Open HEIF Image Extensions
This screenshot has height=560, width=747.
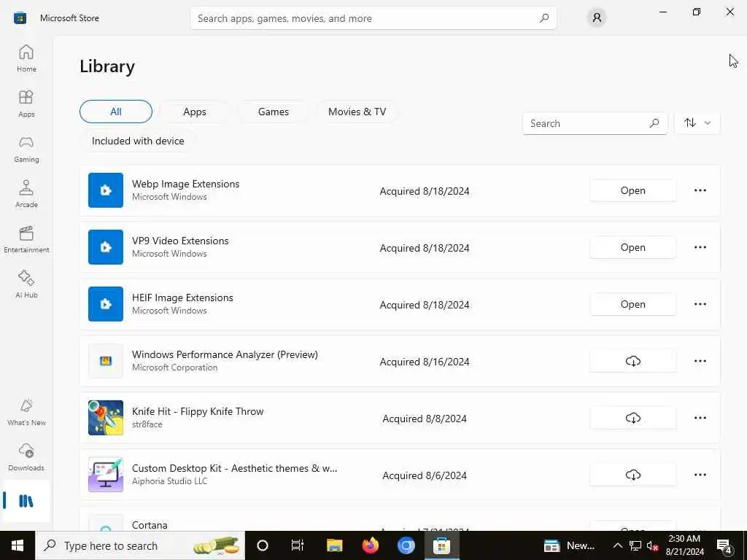[632, 304]
